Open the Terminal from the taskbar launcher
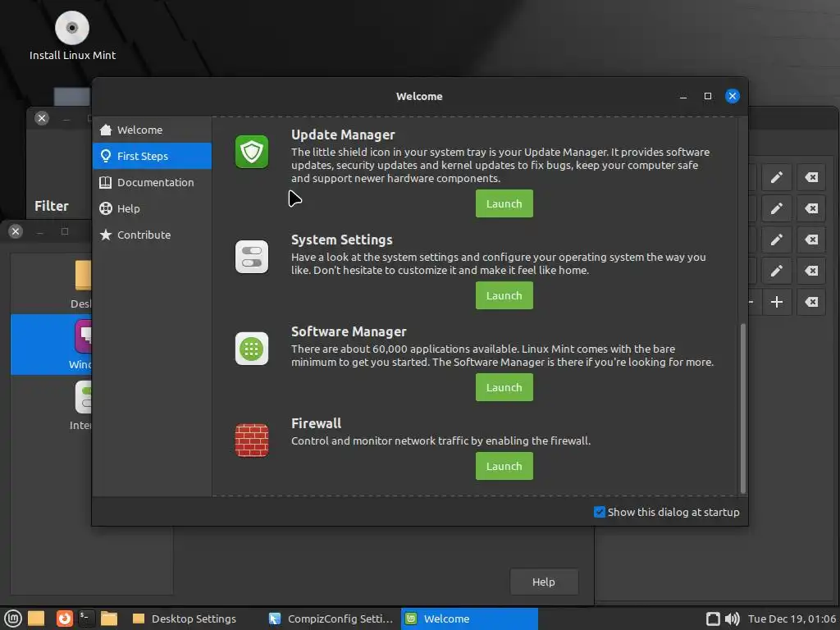Image resolution: width=840 pixels, height=630 pixels. tap(86, 619)
